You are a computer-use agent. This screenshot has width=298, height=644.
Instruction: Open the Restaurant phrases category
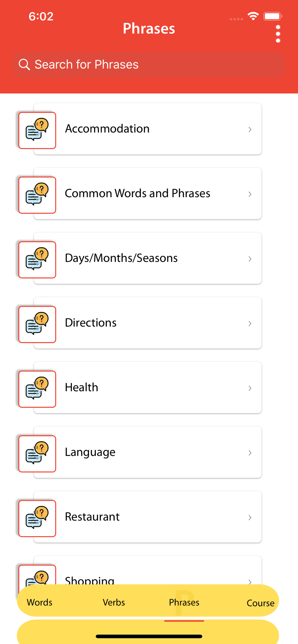click(x=93, y=517)
